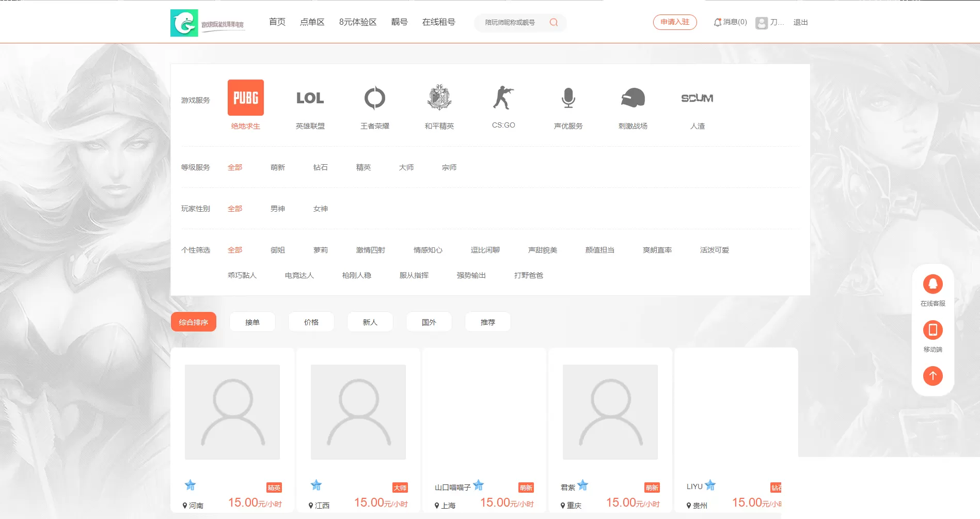Filter level by 宗师
Image resolution: width=980 pixels, height=519 pixels.
tap(449, 167)
